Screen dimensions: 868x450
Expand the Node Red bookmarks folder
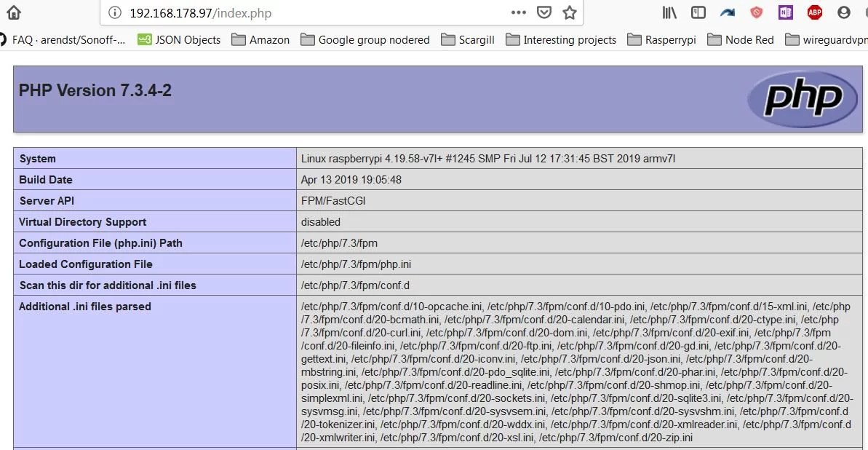click(x=741, y=40)
